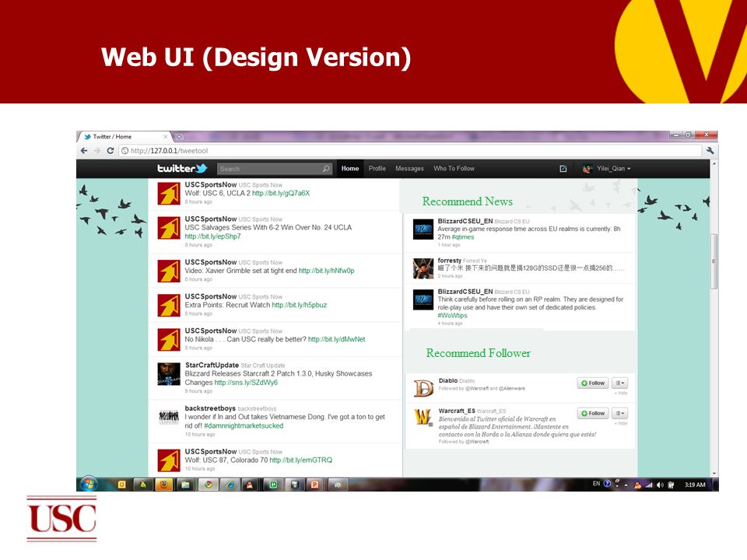Click the Diablo profile logo
The width and height of the screenshot is (747, 560).
click(x=423, y=388)
